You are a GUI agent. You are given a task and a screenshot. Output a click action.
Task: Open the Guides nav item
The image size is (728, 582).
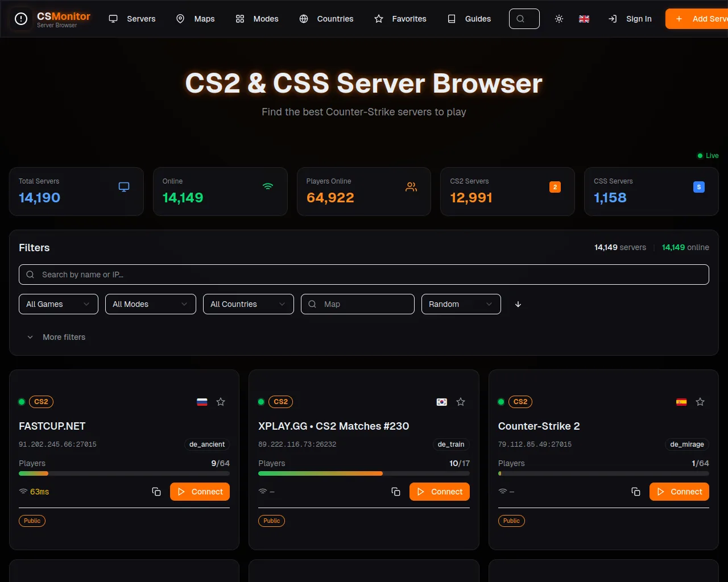coord(469,19)
